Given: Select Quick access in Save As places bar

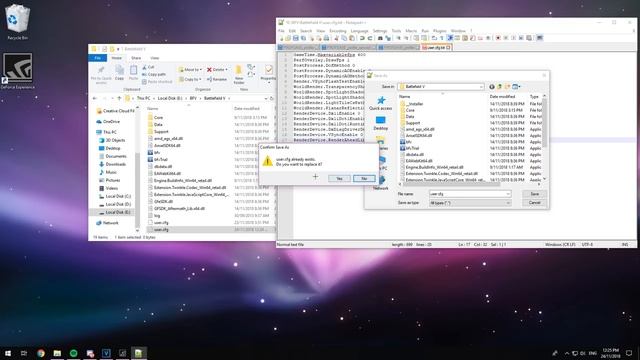Looking at the screenshot, I should click(380, 103).
